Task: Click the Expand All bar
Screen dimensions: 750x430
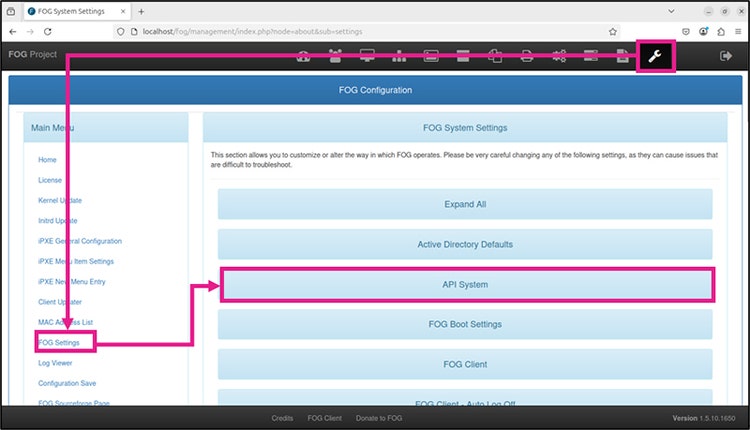Action: (465, 204)
